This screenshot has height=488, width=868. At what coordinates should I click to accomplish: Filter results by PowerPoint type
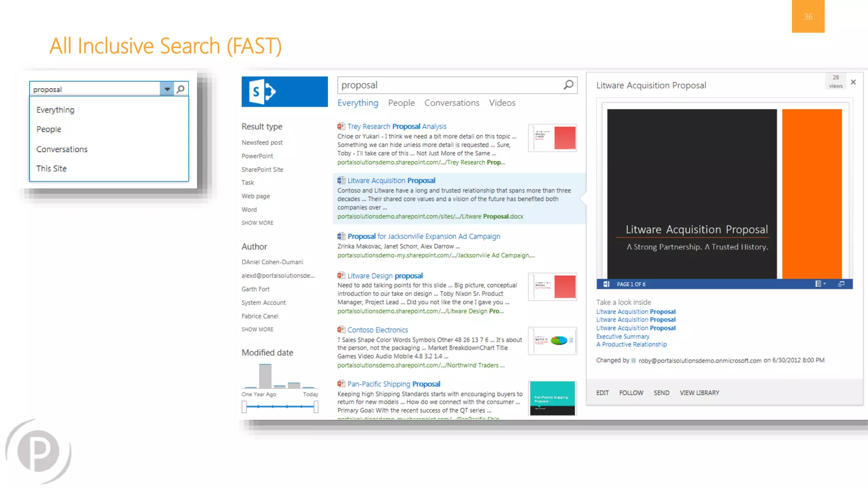click(257, 156)
